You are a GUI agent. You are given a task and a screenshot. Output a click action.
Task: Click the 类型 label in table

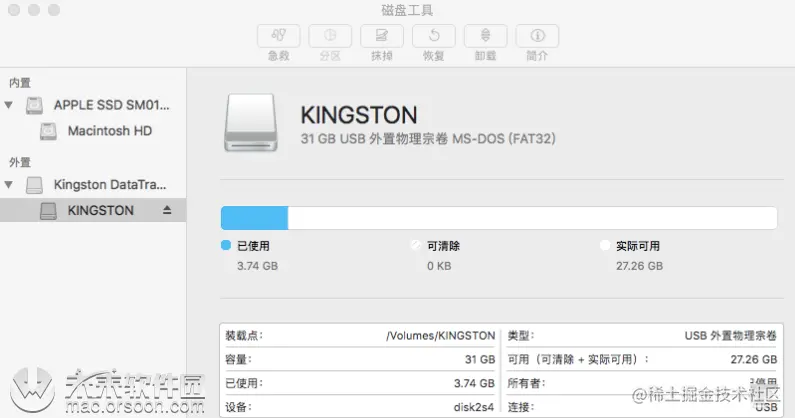tap(521, 336)
